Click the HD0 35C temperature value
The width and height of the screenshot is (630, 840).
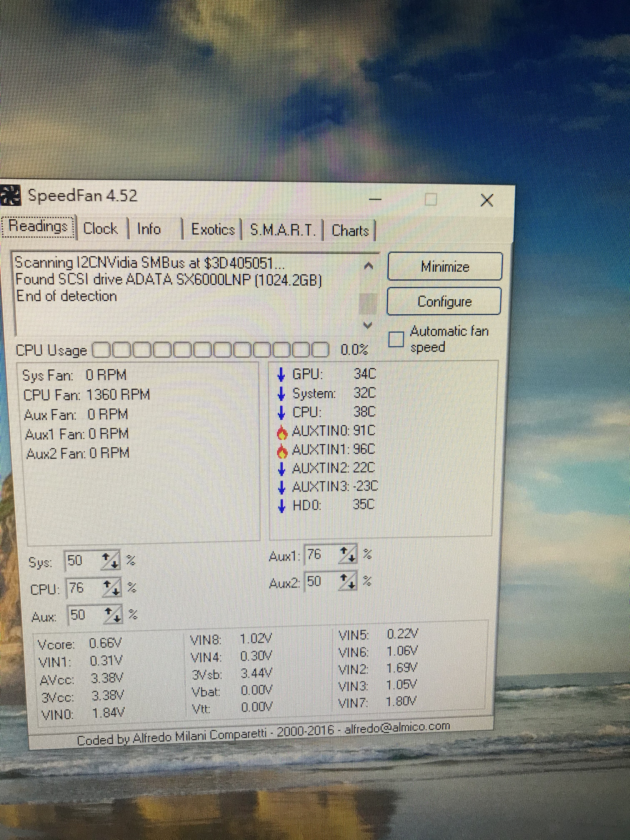[x=363, y=505]
